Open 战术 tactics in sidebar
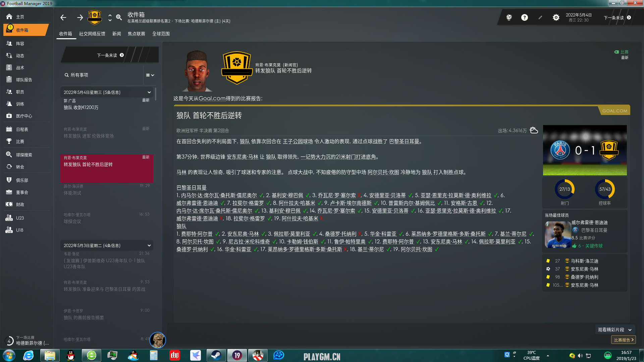The image size is (644, 362). [x=27, y=68]
